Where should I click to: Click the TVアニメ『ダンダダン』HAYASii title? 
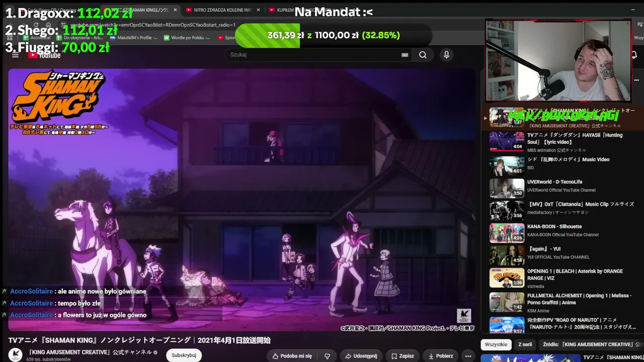[575, 138]
